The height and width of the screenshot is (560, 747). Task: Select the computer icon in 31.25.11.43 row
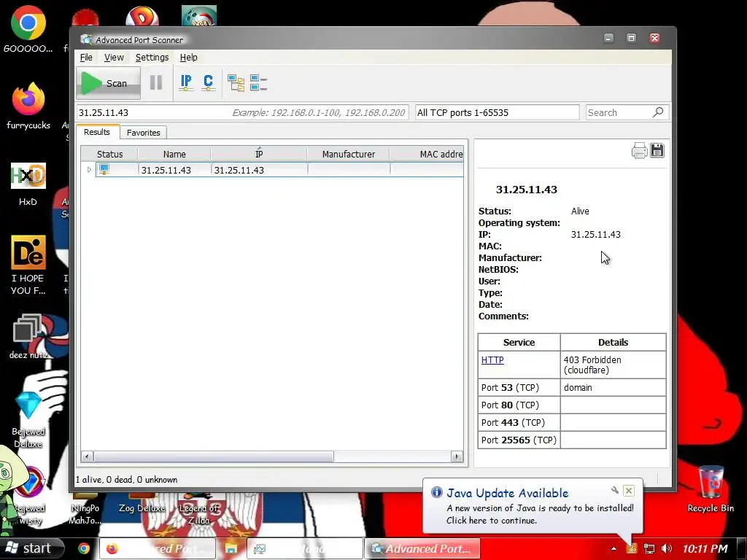[x=104, y=169]
